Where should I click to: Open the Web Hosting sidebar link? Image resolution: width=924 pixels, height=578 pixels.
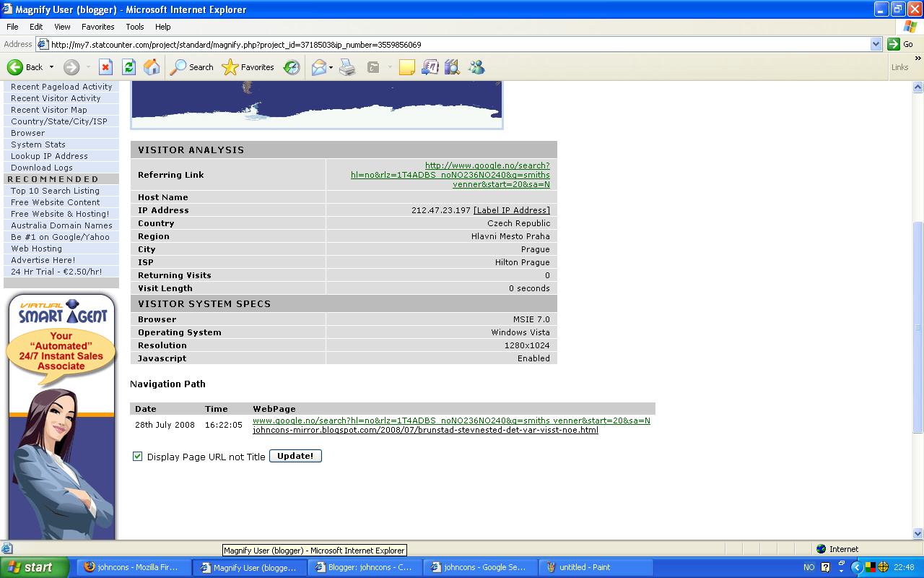[x=36, y=249]
